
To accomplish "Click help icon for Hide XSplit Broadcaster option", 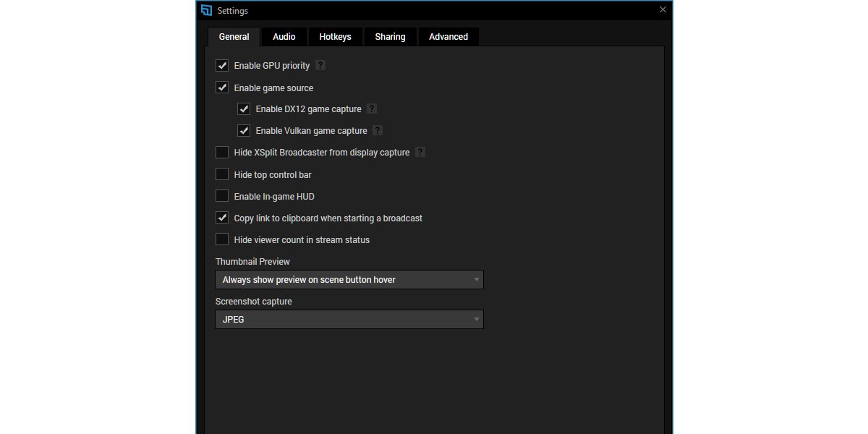I will [420, 153].
